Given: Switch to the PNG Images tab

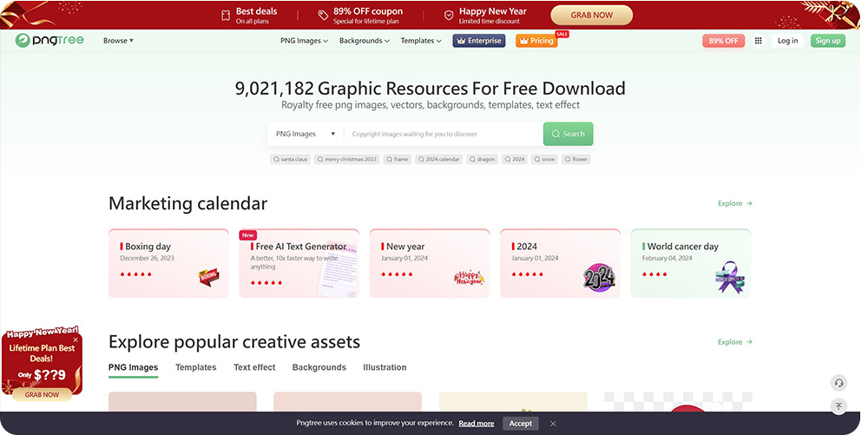Looking at the screenshot, I should click(134, 367).
